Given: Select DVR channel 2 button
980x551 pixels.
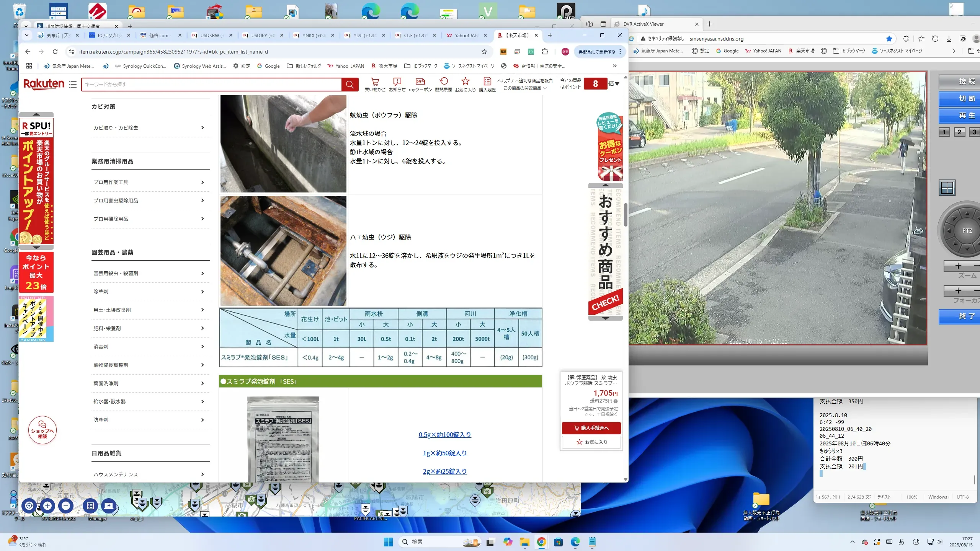Looking at the screenshot, I should pos(959,132).
